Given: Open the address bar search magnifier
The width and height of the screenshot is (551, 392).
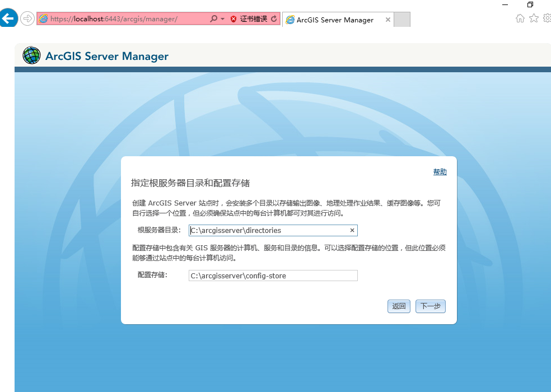Looking at the screenshot, I should (213, 18).
